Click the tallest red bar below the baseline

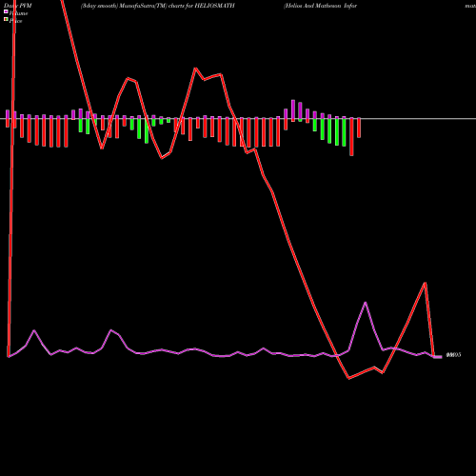click(351, 137)
